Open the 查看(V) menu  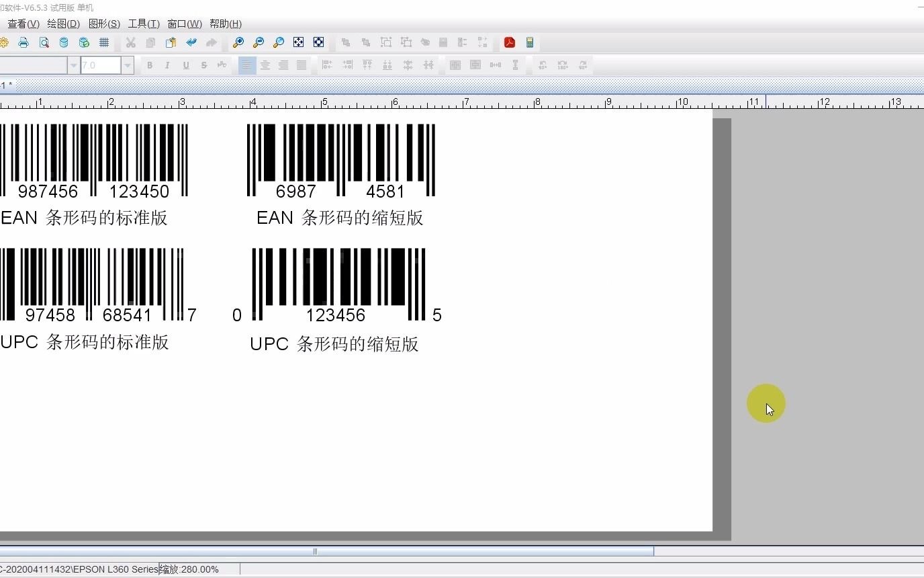[x=24, y=24]
